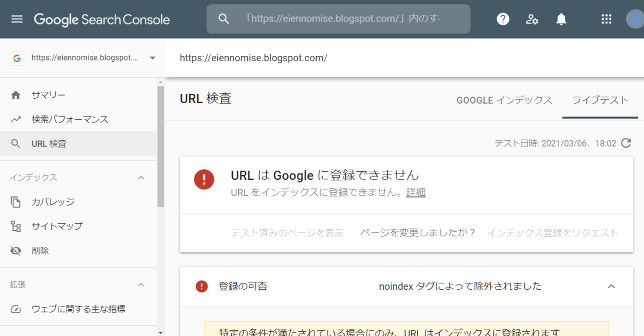The image size is (644, 336).
Task: Open the Google apps grid
Action: pos(606,19)
